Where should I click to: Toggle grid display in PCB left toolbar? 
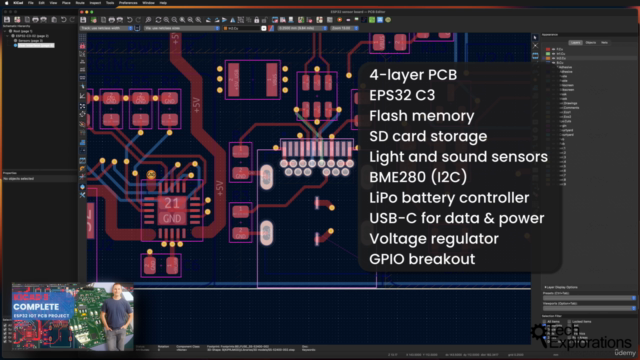pos(82,38)
